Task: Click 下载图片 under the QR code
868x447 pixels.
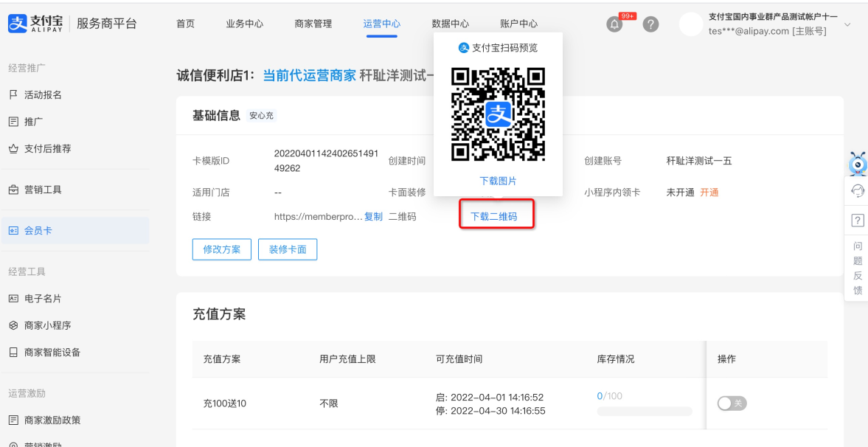Action: coord(499,181)
